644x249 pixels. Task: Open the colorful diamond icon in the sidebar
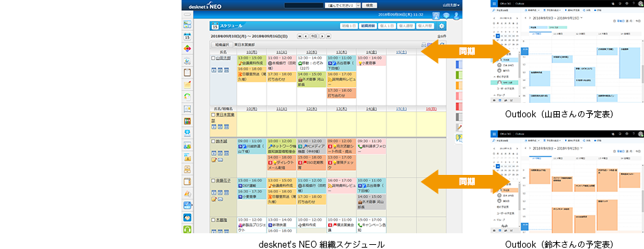coord(187,49)
